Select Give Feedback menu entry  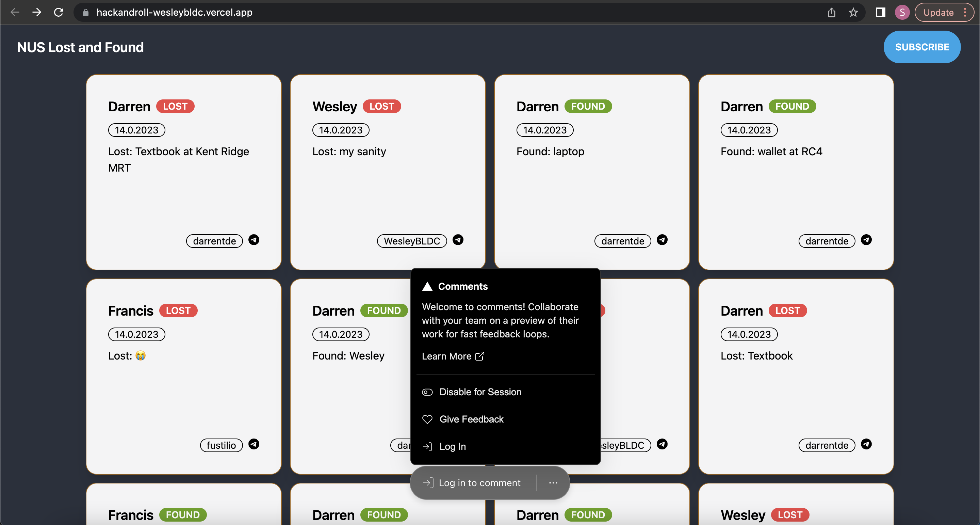pos(471,419)
